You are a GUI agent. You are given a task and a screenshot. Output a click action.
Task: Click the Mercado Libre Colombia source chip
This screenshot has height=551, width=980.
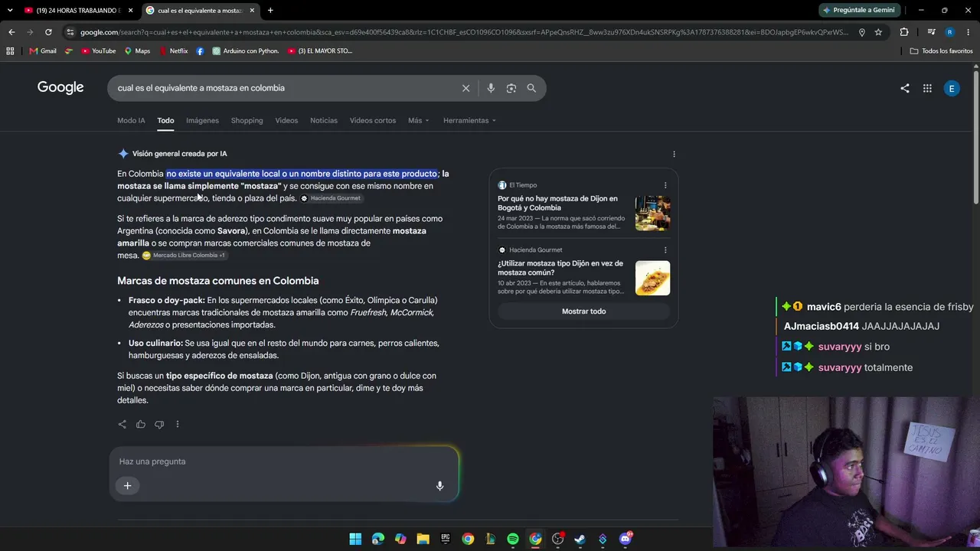(184, 256)
